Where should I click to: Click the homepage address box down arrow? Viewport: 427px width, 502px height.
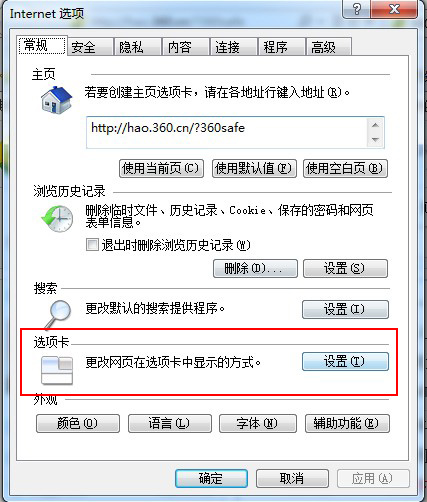[x=375, y=139]
